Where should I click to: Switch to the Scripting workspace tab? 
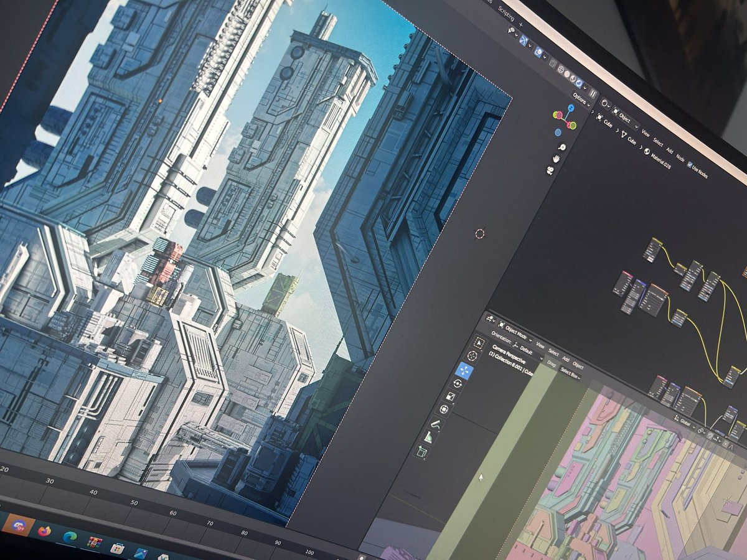[x=506, y=14]
